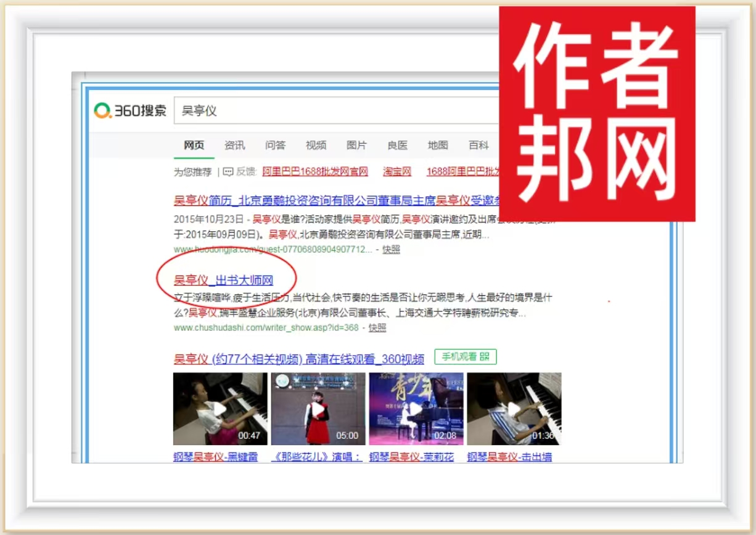The width and height of the screenshot is (756, 535).
Task: Click the 淘宝网 recommended link
Action: click(396, 171)
